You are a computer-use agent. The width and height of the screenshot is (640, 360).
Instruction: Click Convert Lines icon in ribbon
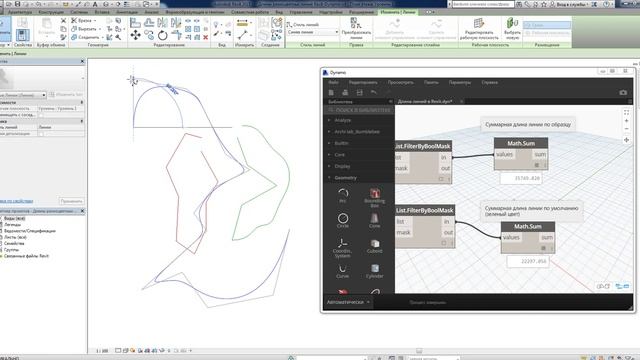click(356, 23)
